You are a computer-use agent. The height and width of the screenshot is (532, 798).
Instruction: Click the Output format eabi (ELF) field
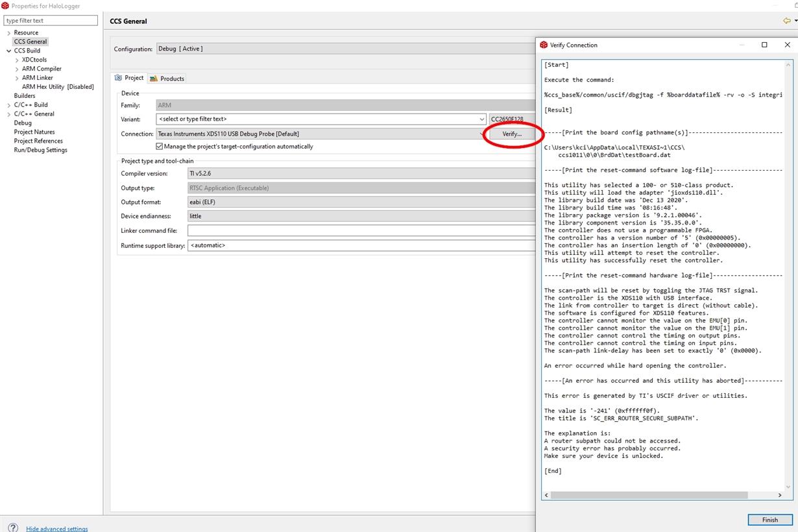[361, 202]
